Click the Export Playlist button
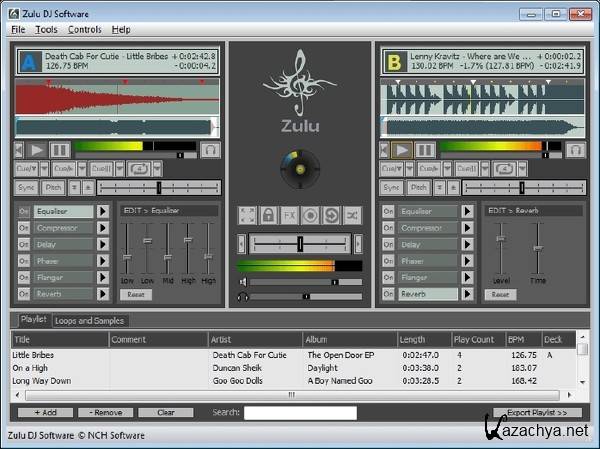 tap(538, 412)
